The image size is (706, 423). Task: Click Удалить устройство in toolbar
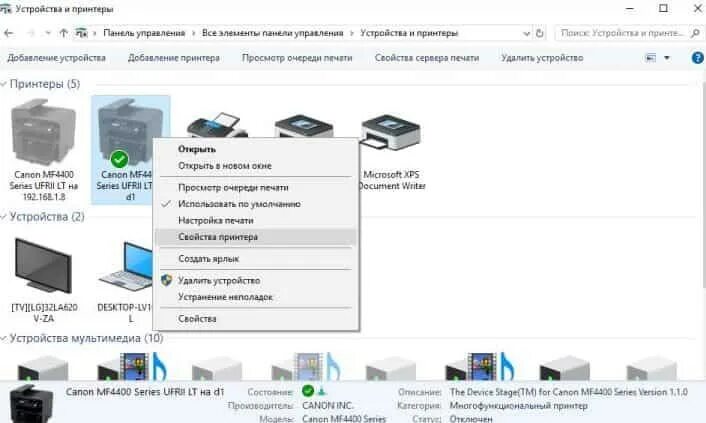pyautogui.click(x=542, y=58)
